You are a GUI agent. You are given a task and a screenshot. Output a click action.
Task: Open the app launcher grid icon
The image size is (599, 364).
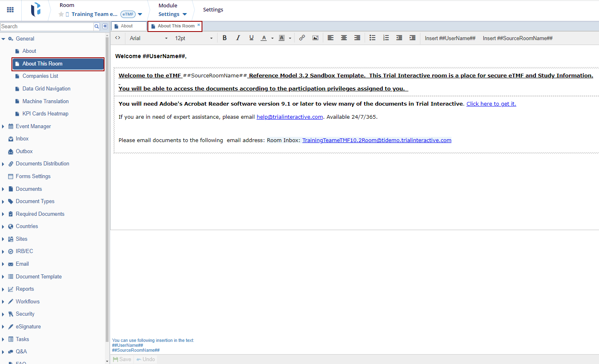coord(10,10)
